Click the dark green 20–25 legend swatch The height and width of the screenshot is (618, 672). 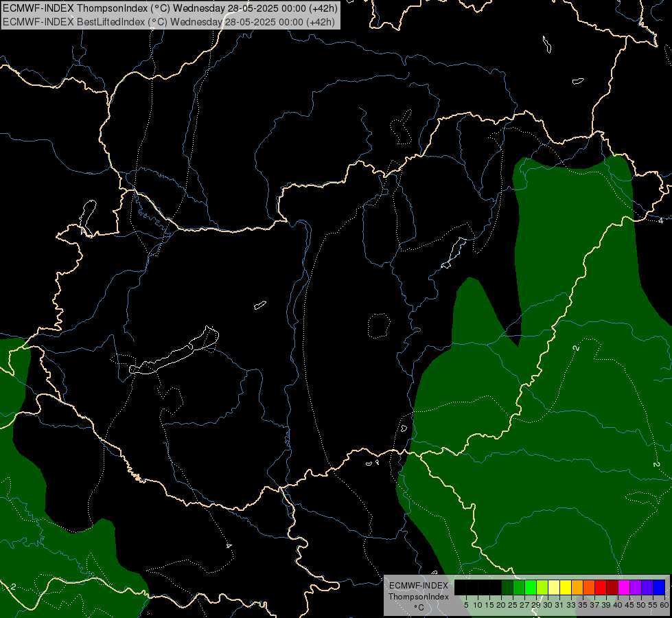[507, 587]
